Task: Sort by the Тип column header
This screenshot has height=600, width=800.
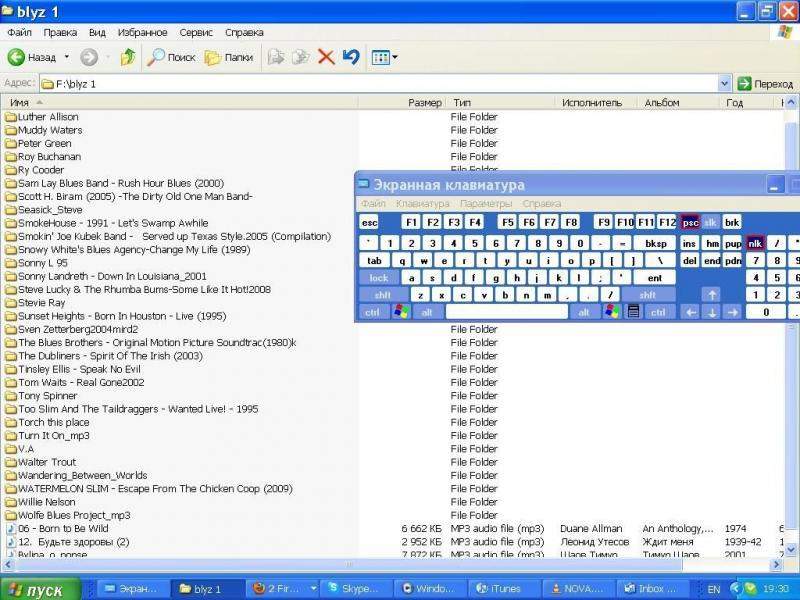Action: 500,103
